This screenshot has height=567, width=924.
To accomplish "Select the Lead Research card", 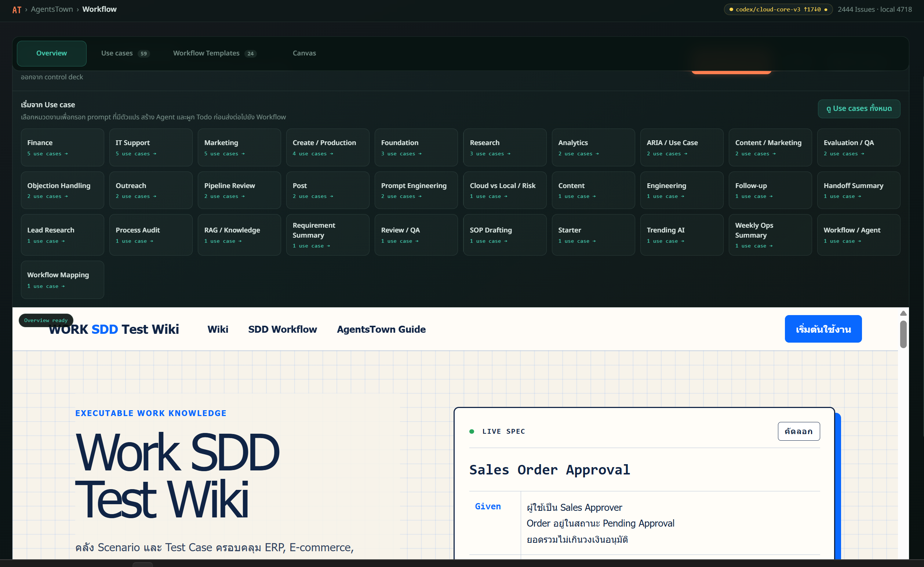I will click(62, 235).
